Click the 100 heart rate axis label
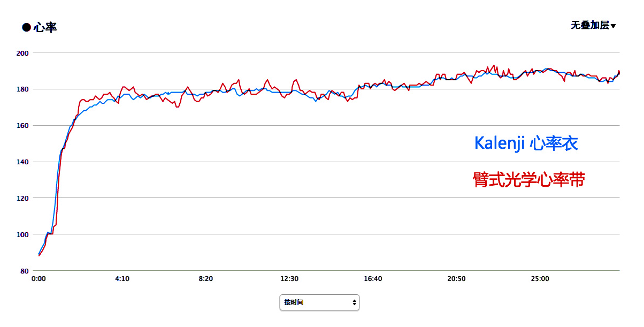 pyautogui.click(x=22, y=234)
